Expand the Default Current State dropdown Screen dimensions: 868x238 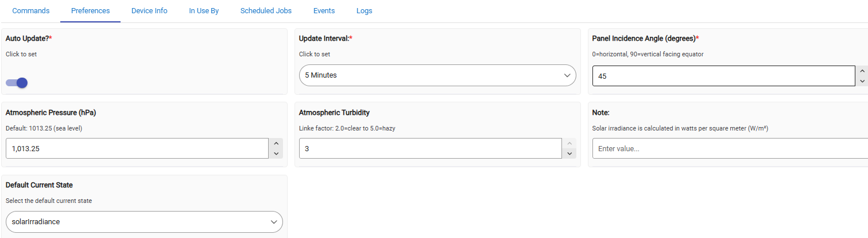pos(144,221)
